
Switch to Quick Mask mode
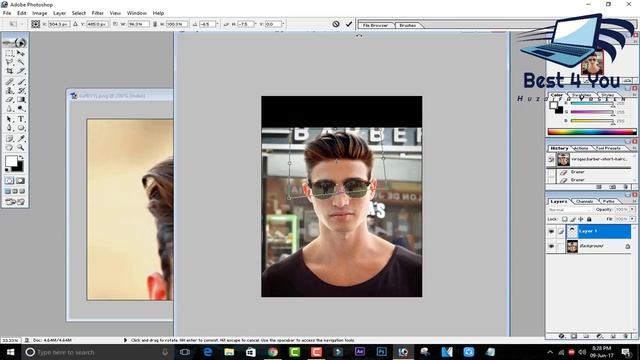pos(20,180)
